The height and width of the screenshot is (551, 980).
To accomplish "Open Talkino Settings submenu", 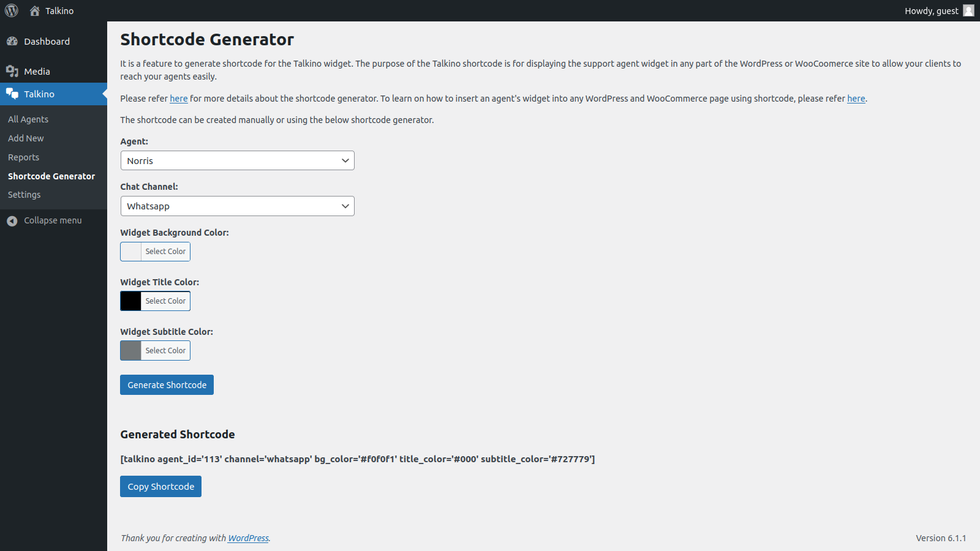I will tap(24, 195).
